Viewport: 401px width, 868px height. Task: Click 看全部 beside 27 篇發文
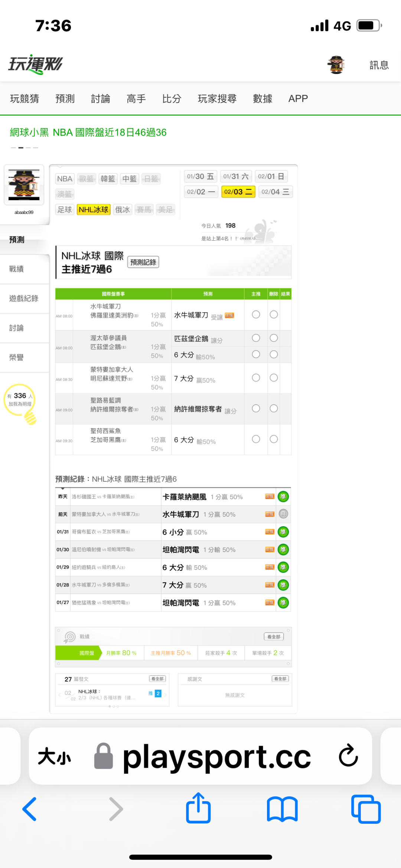coord(157,679)
